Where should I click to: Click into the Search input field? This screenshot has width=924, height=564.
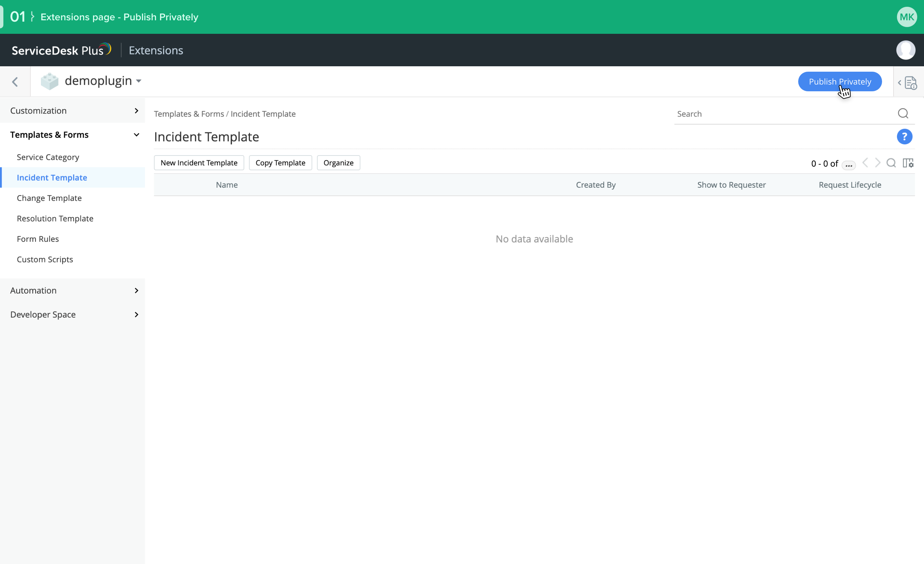point(784,114)
